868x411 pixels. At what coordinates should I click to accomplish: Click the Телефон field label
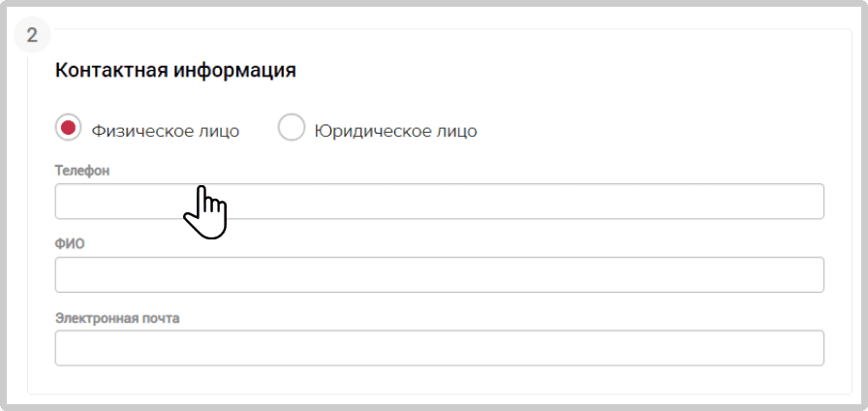point(82,172)
